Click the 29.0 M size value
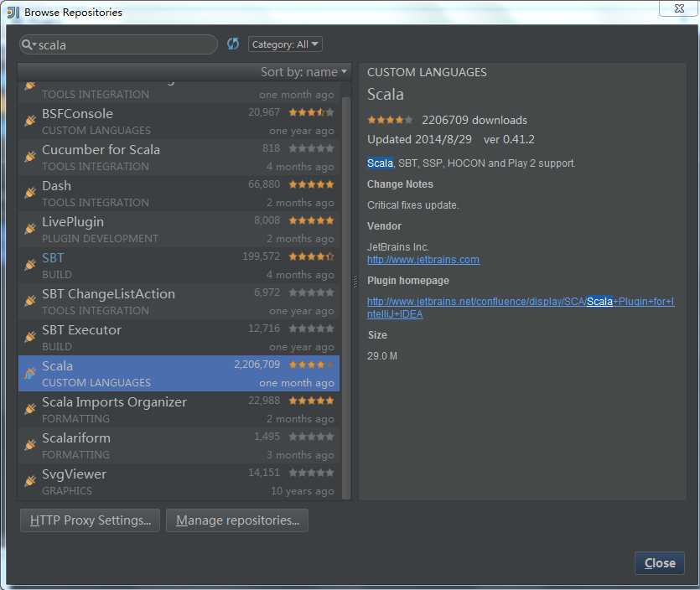This screenshot has width=700, height=590. [382, 356]
